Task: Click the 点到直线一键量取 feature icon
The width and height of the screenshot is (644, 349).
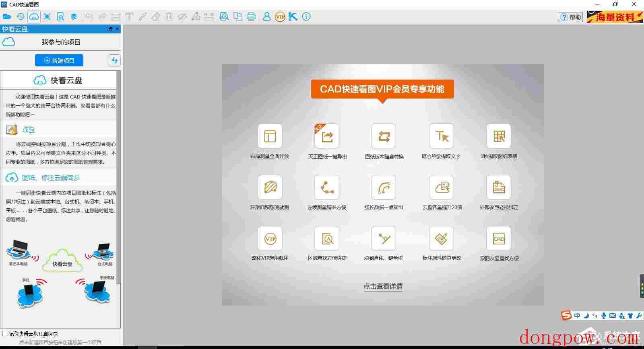Action: (384, 238)
